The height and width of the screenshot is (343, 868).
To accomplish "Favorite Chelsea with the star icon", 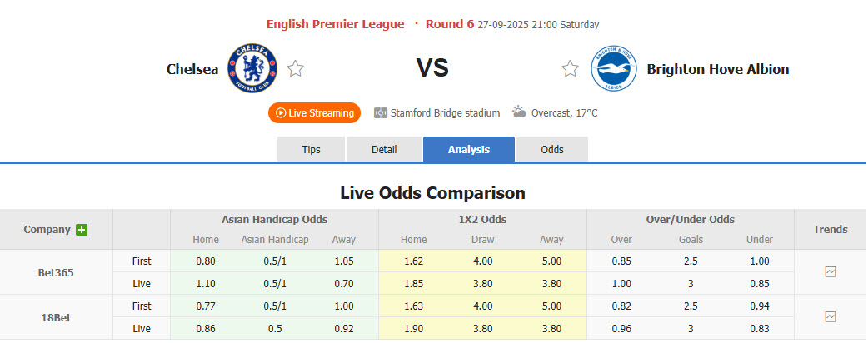I will [295, 69].
